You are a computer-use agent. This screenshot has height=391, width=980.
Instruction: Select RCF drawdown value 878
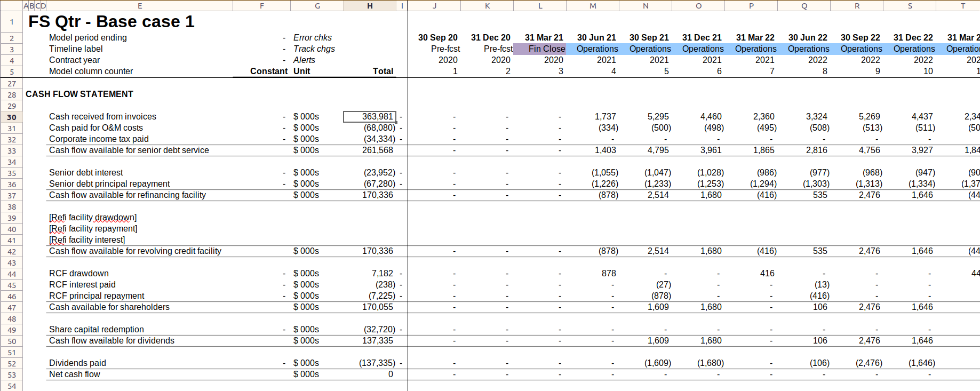click(609, 274)
